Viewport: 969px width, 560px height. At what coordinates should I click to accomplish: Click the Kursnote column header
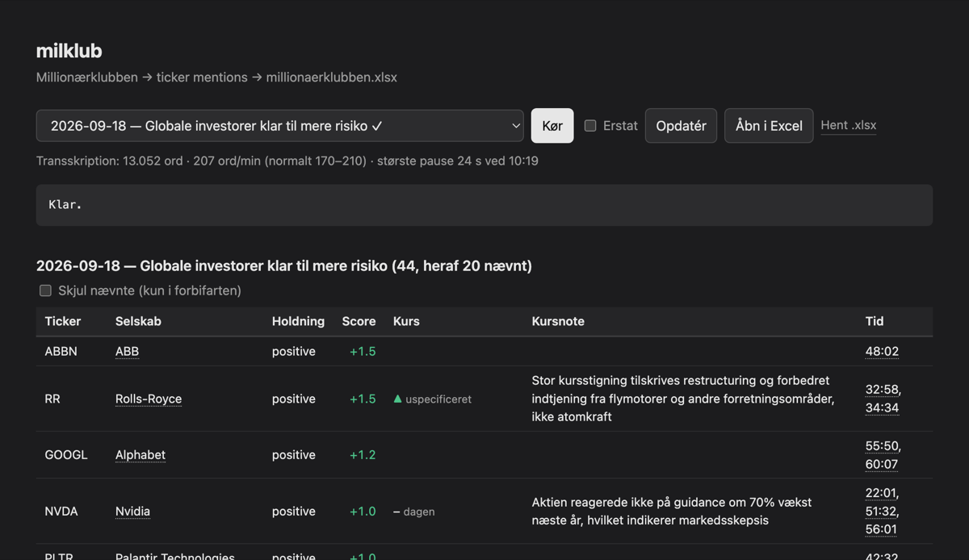click(x=558, y=321)
